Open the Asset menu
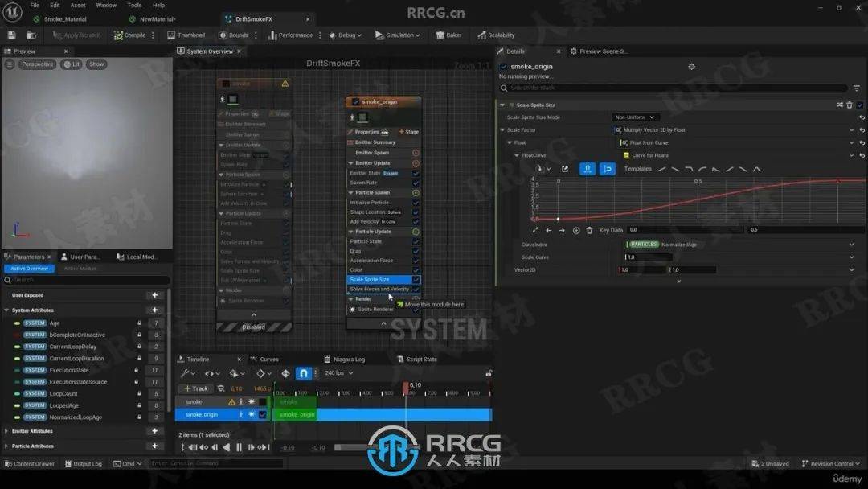Viewport: 868px width, 489px height. 78,5
